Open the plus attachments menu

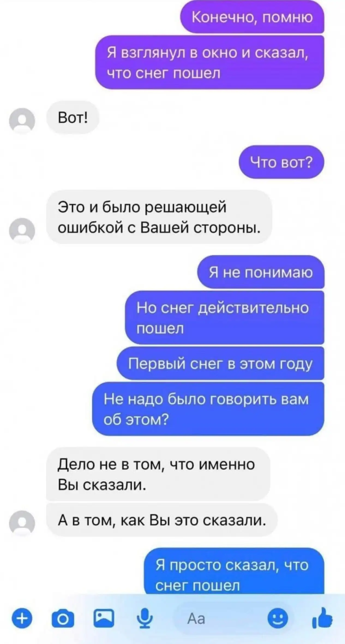(x=22, y=619)
